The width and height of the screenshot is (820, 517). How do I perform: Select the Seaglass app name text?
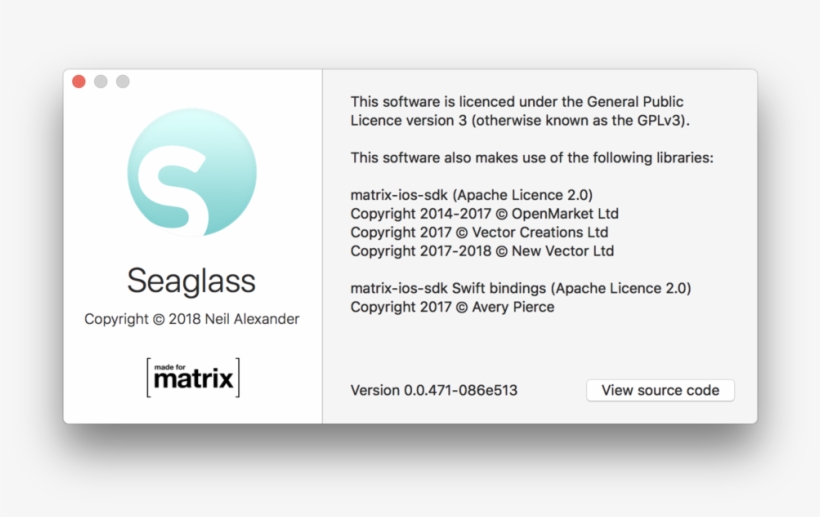[191, 281]
